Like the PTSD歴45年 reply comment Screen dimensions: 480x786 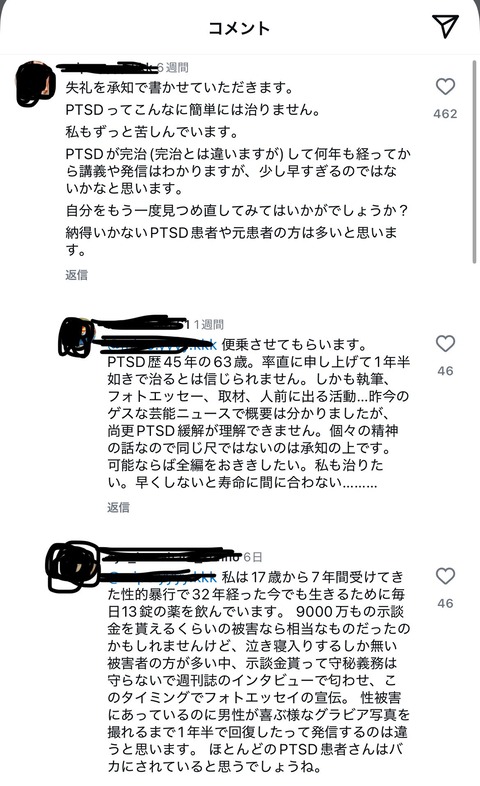click(x=445, y=344)
